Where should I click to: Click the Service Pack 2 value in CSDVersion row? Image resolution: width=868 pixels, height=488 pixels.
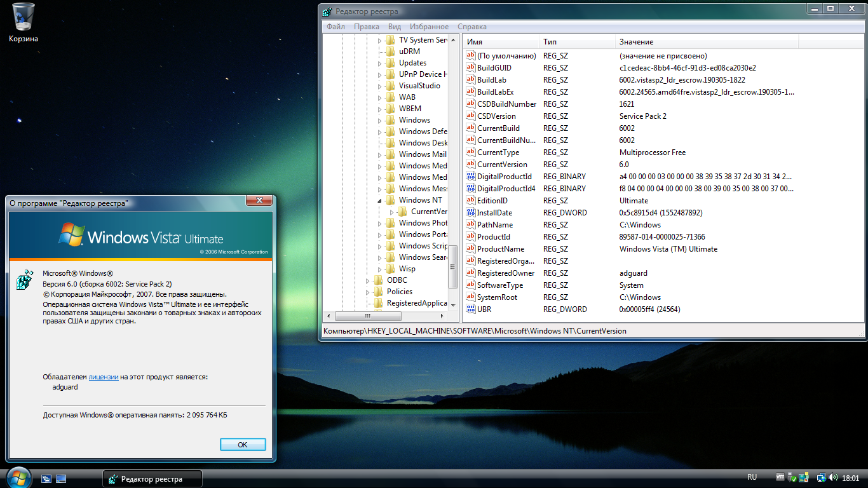[643, 116]
